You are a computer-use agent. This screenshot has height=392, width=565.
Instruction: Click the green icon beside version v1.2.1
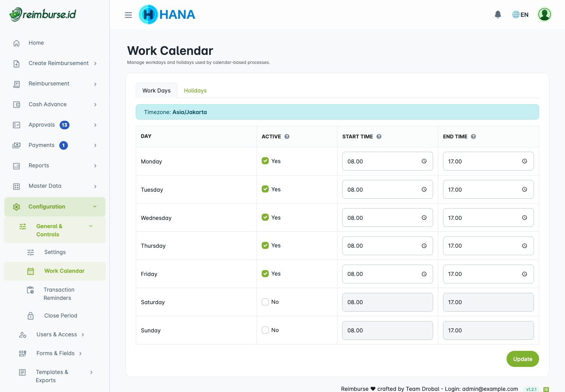tap(546, 389)
